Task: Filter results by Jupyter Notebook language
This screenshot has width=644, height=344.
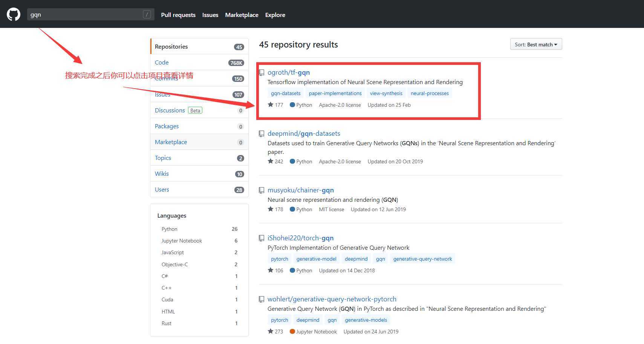Action: point(199,241)
